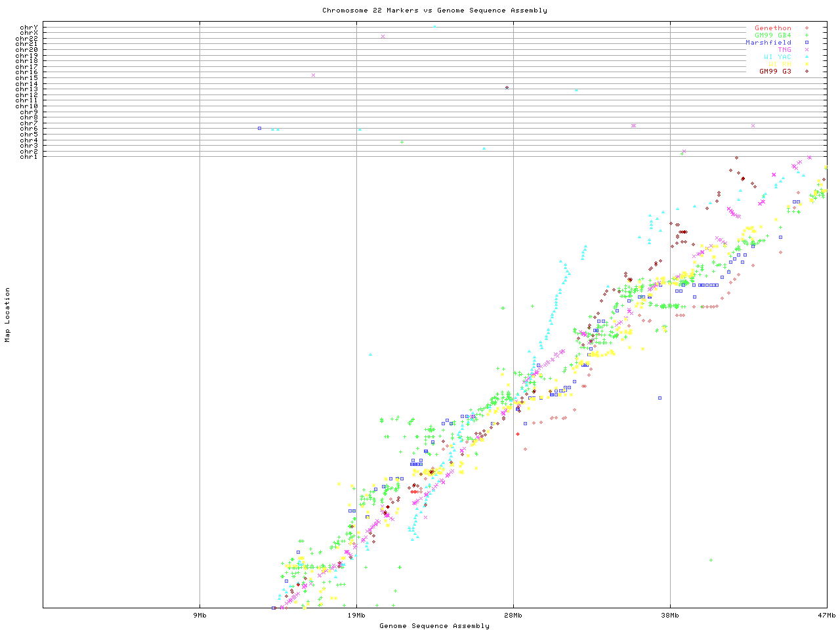The width and height of the screenshot is (840, 630).
Task: Select the Genethon legend label
Action: pyautogui.click(x=772, y=28)
